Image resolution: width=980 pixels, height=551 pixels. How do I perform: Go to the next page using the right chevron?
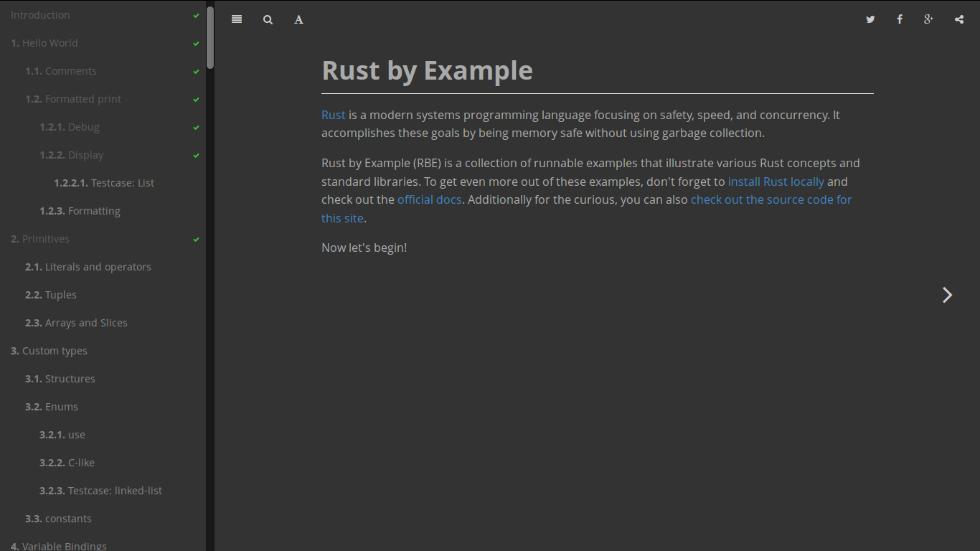coord(947,295)
